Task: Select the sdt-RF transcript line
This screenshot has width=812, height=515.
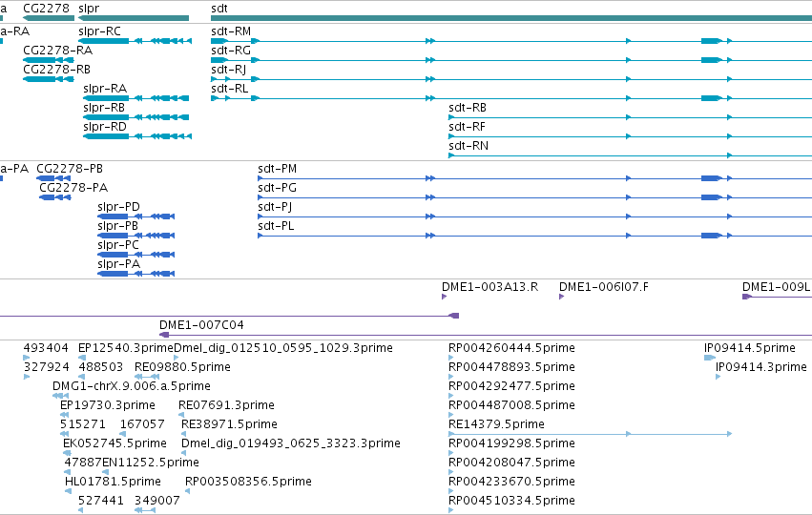Action: [x=631, y=136]
